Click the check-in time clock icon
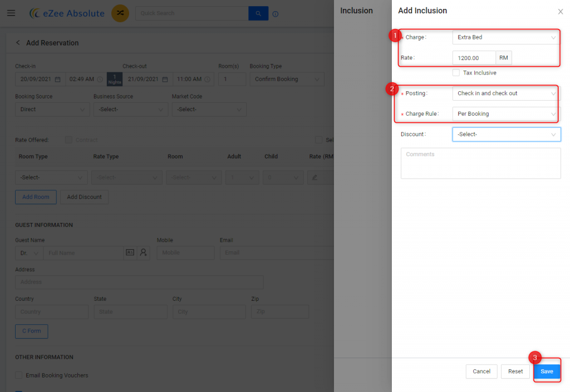This screenshot has height=392, width=570. coord(100,79)
